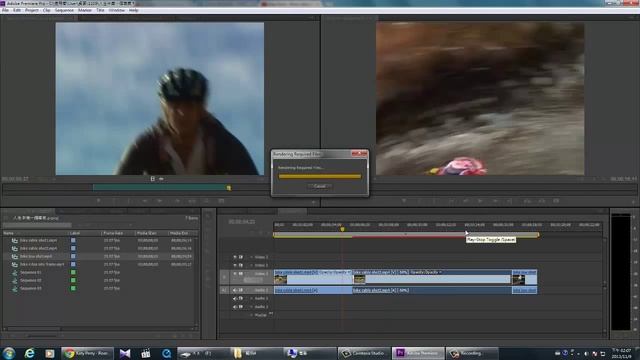The width and height of the screenshot is (640, 360).
Task: Click the rendering progress bar
Action: 320,176
